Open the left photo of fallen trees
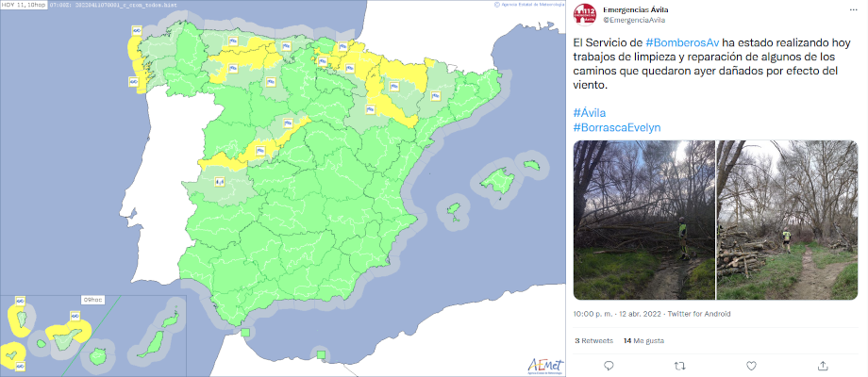This screenshot has height=377, width=868. [x=643, y=220]
